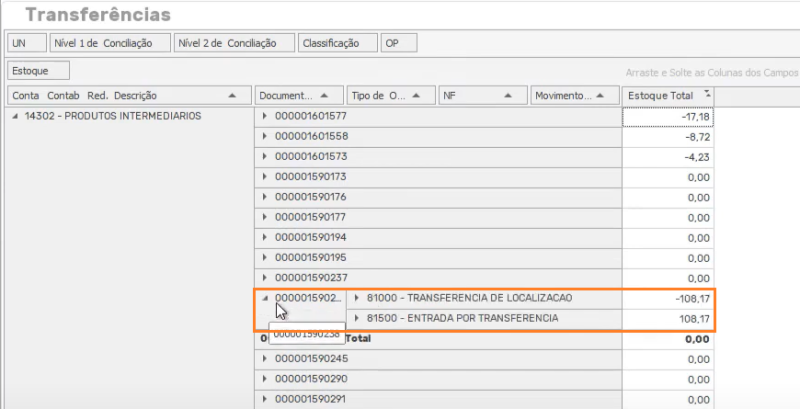Screen dimensions: 800x409
Task: Select the 0,00 value for document 000001590176
Action: (x=668, y=198)
